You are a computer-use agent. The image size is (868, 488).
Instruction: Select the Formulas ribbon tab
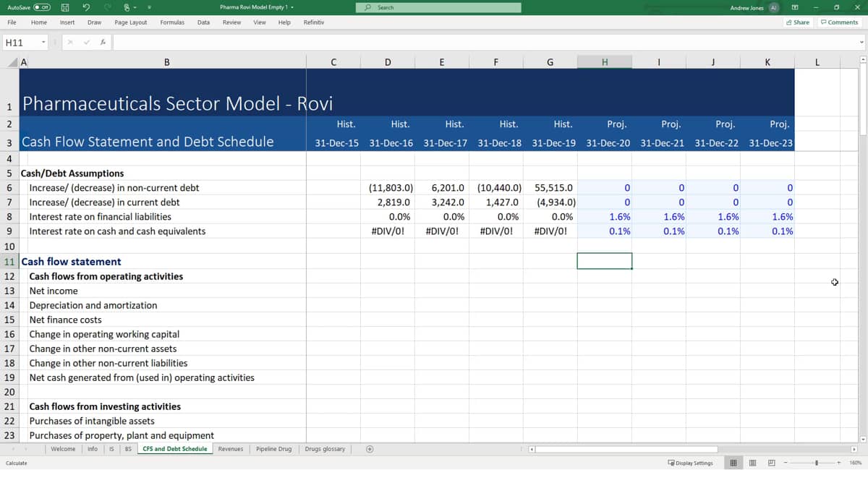coord(172,22)
